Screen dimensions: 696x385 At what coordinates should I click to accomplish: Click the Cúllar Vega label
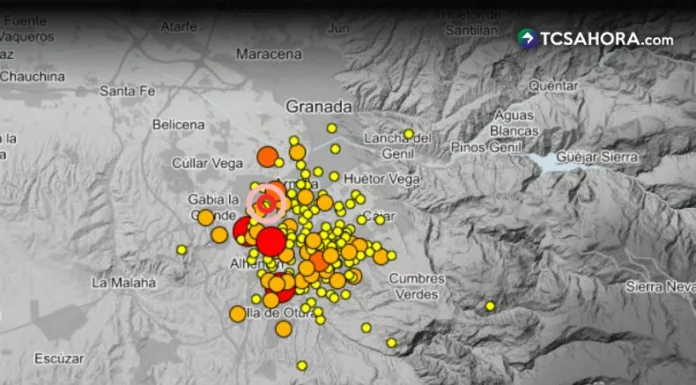(x=207, y=163)
